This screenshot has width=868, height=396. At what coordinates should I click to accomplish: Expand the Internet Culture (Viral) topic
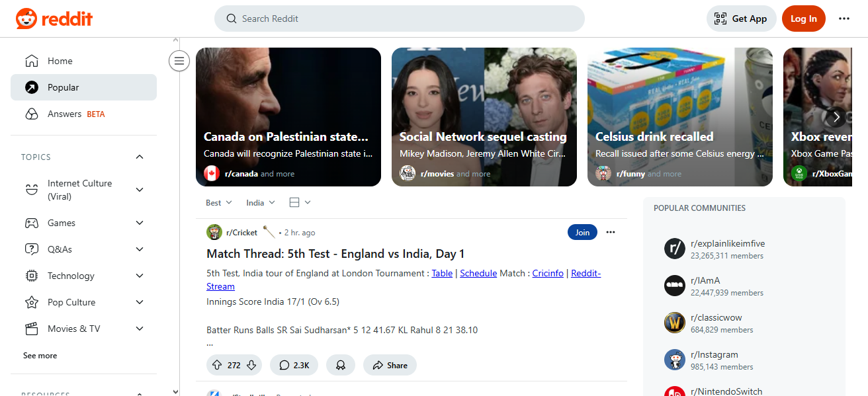[x=140, y=190]
